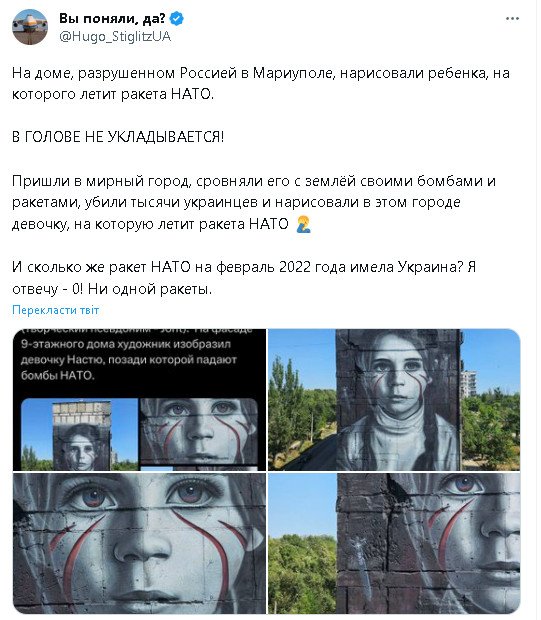Open bottom-left close-up eyes mural photo

140,543
